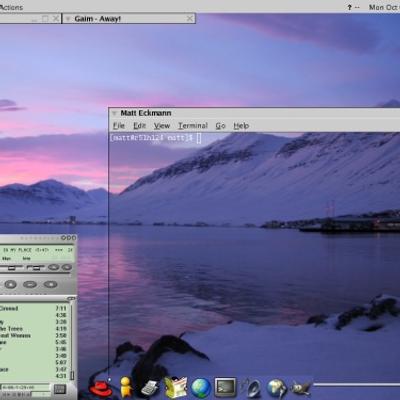Image resolution: width=400 pixels, height=400 pixels.
Task: Click the playlist time info field at bottom
Action: (x=25, y=388)
